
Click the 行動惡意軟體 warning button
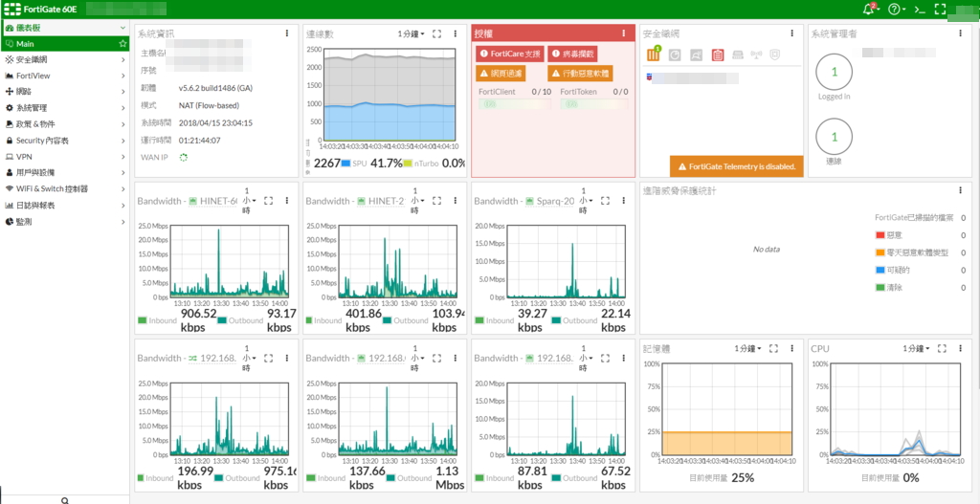point(580,73)
